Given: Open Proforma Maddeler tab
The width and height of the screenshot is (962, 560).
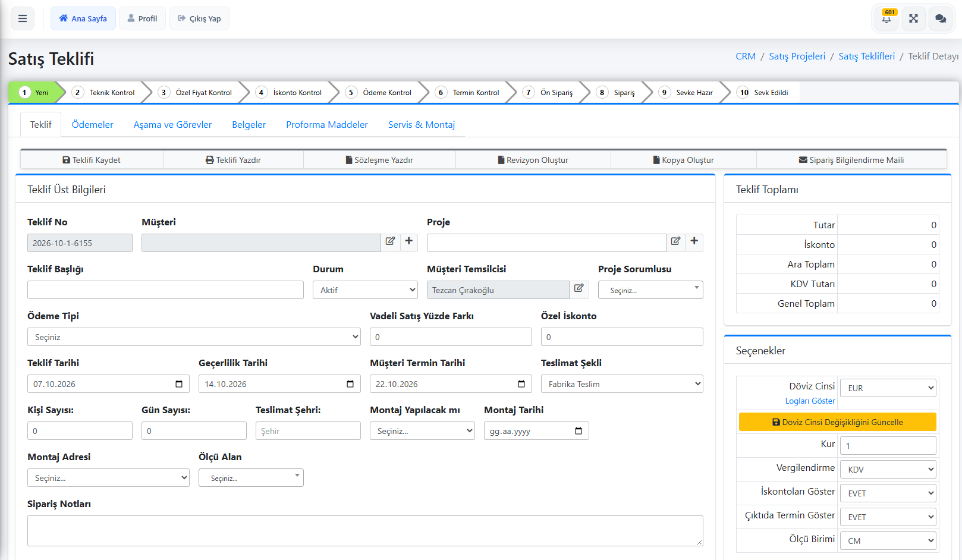Looking at the screenshot, I should click(x=327, y=125).
